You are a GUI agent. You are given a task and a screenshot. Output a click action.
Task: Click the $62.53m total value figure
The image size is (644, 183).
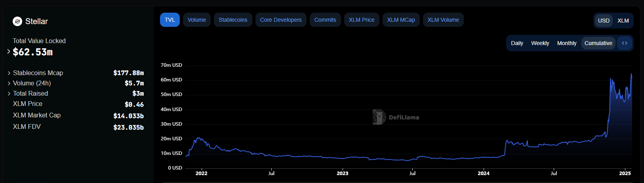coord(32,52)
